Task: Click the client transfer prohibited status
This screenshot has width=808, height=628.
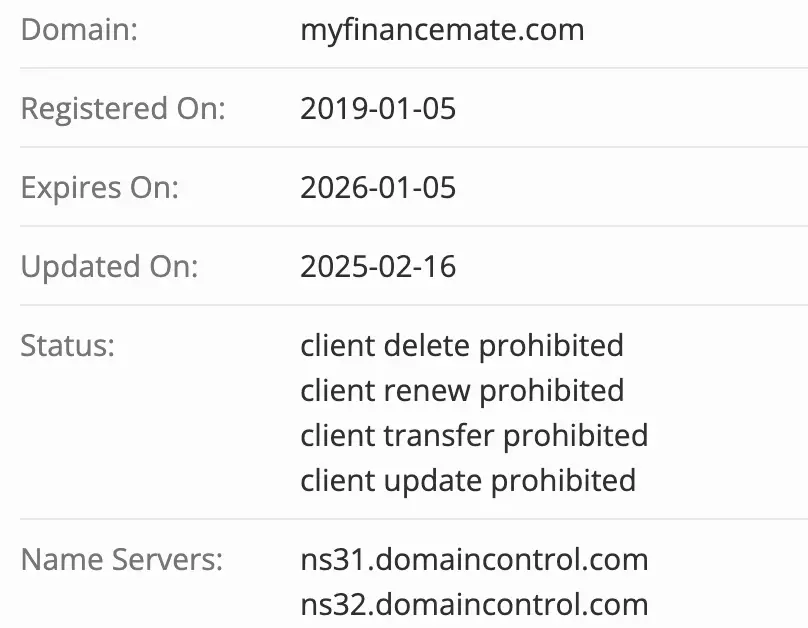Action: click(x=473, y=435)
